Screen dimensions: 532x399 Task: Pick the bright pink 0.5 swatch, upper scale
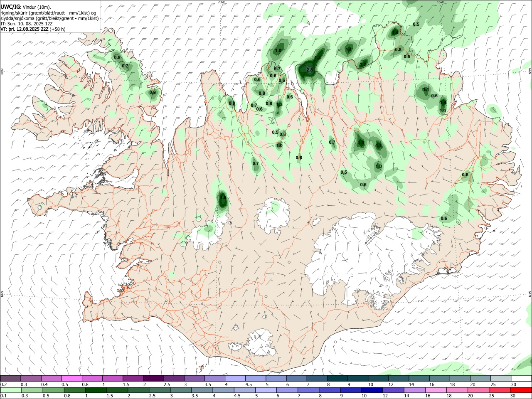[x=71, y=378]
